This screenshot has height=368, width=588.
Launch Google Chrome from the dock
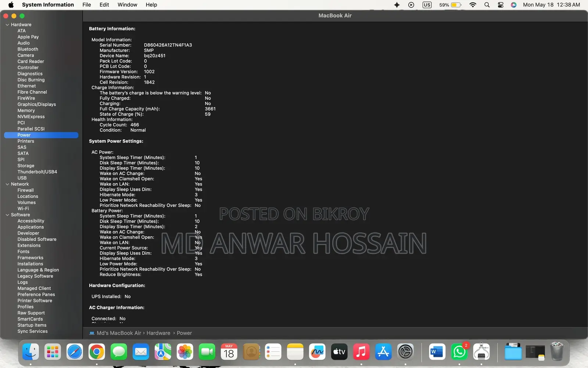coord(97,352)
